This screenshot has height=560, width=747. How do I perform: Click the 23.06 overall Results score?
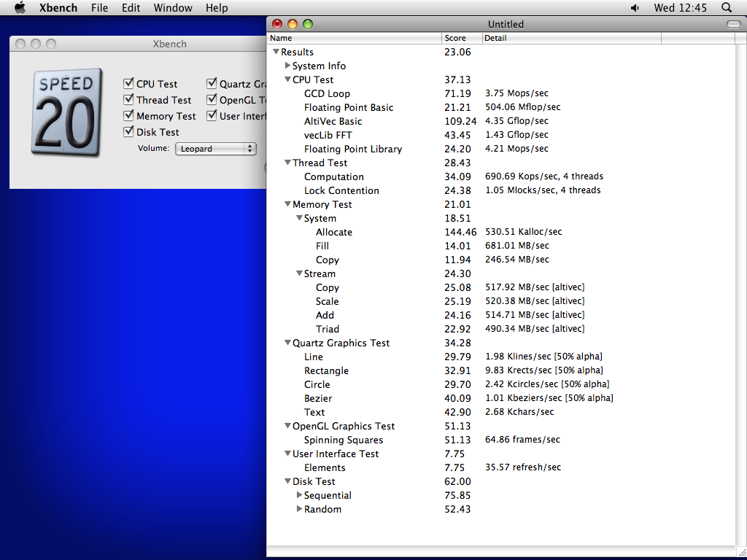(x=457, y=52)
